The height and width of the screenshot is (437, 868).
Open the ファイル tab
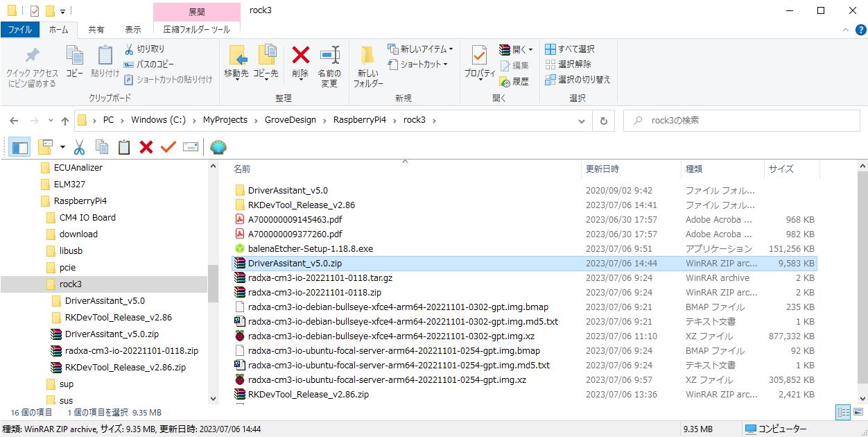pyautogui.click(x=19, y=30)
